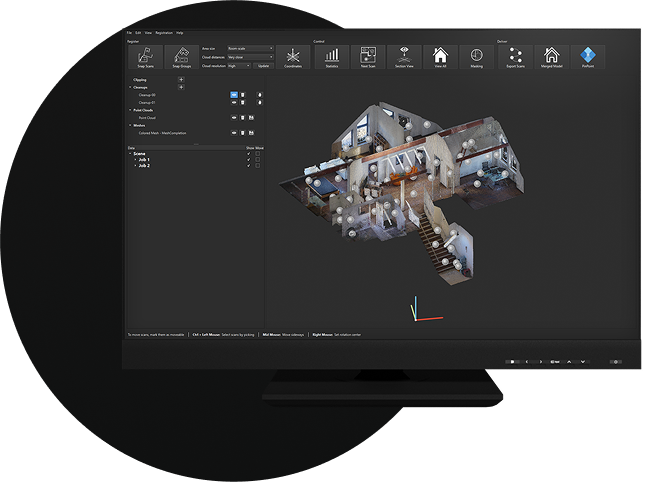
Task: Open the Registration menu
Action: pos(162,33)
